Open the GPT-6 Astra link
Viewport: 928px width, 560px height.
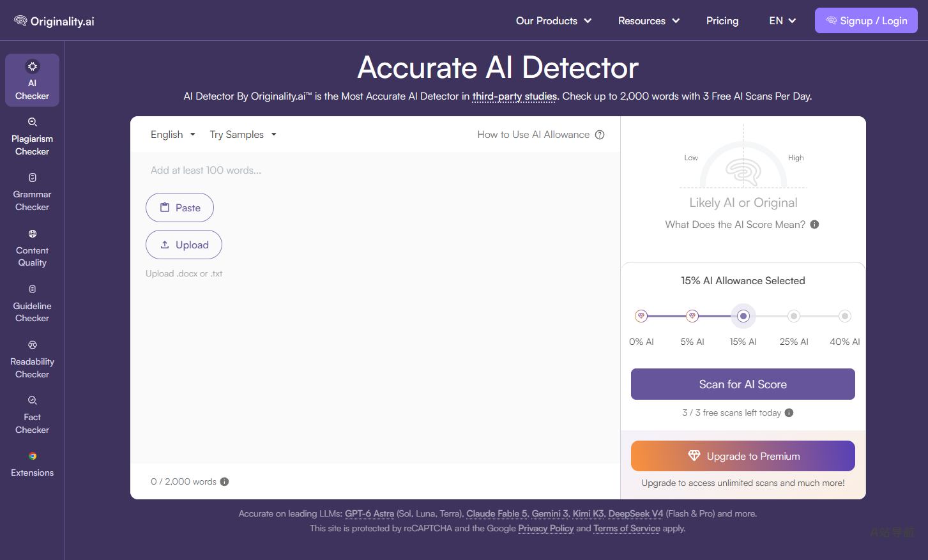pyautogui.click(x=369, y=513)
